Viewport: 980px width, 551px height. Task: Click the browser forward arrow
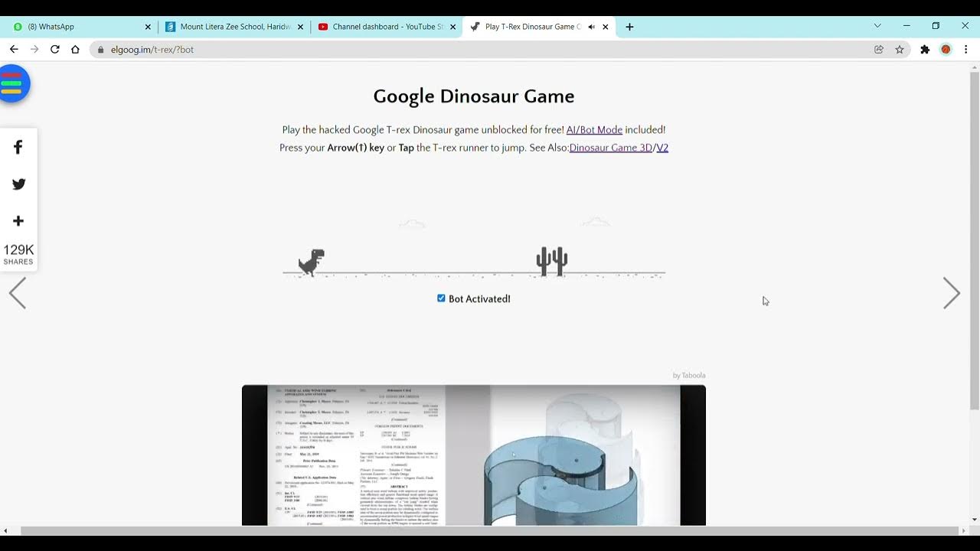34,49
